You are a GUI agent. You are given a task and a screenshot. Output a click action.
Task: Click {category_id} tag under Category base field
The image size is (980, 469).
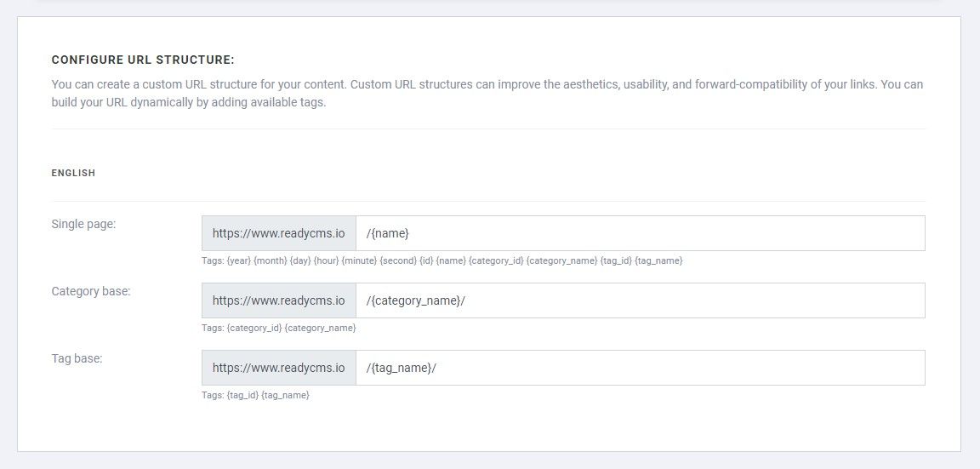click(254, 328)
